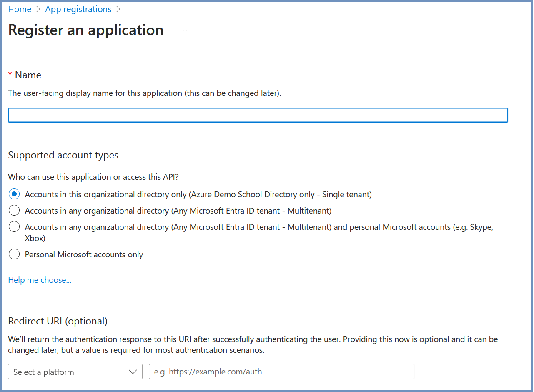Image resolution: width=534 pixels, height=392 pixels.
Task: Click the Register an application title
Action: tap(86, 30)
